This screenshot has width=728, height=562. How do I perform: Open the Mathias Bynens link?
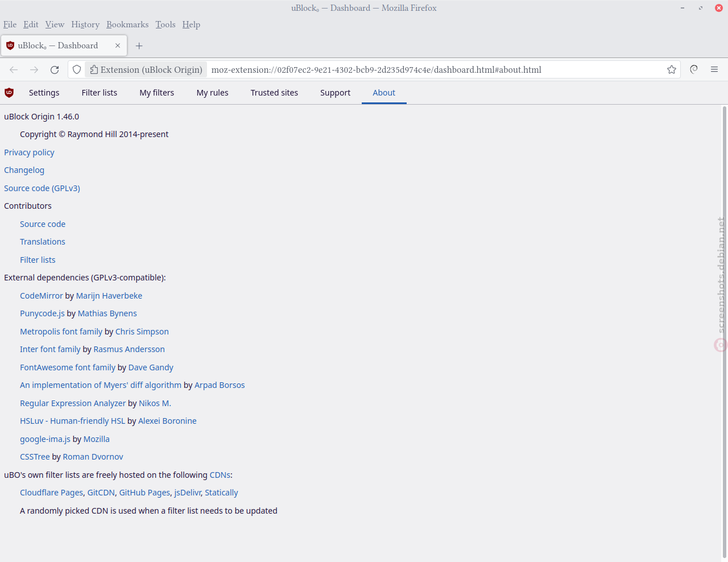[x=107, y=313]
